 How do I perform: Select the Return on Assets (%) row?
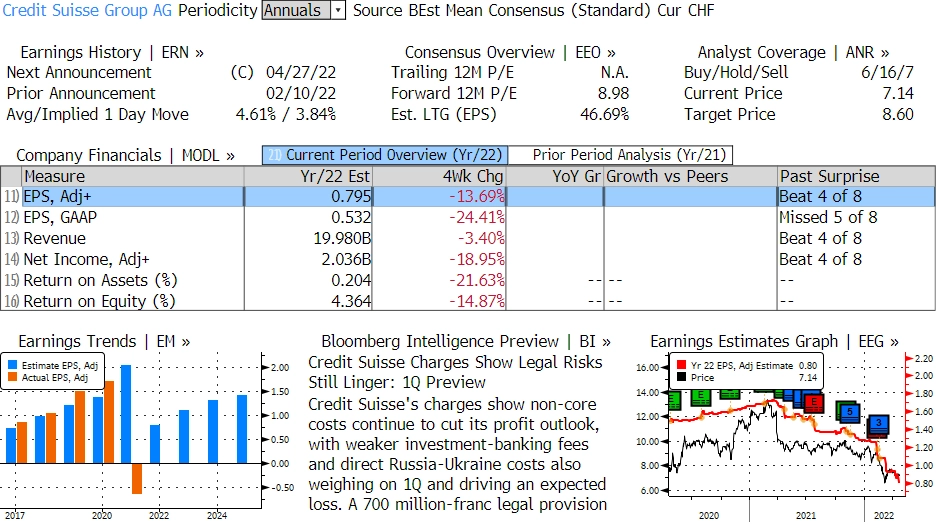click(467, 280)
